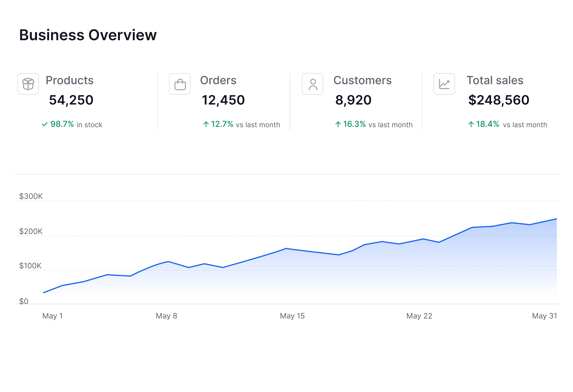Screen dimensions: 573x392
Task: Click the 12.7% growth figure
Action: [222, 124]
